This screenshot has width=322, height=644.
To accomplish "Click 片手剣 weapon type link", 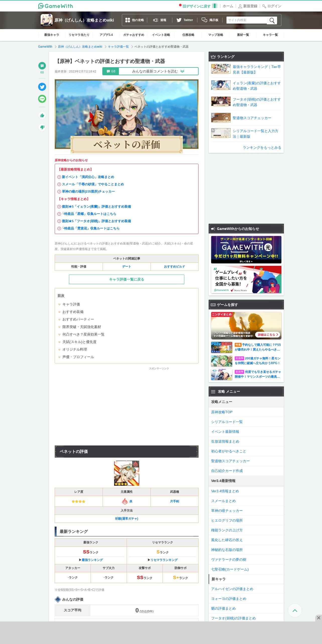I will (175, 501).
